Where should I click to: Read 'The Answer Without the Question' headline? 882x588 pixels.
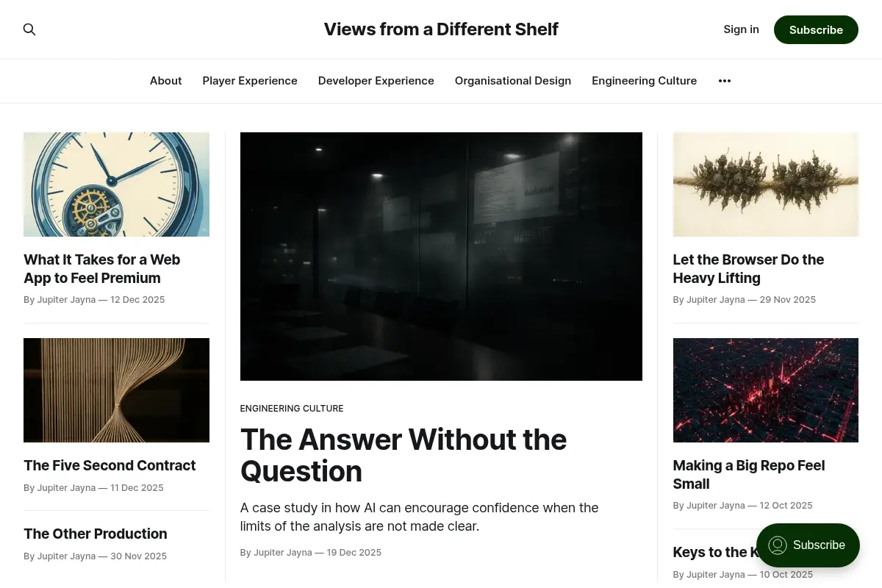[404, 455]
